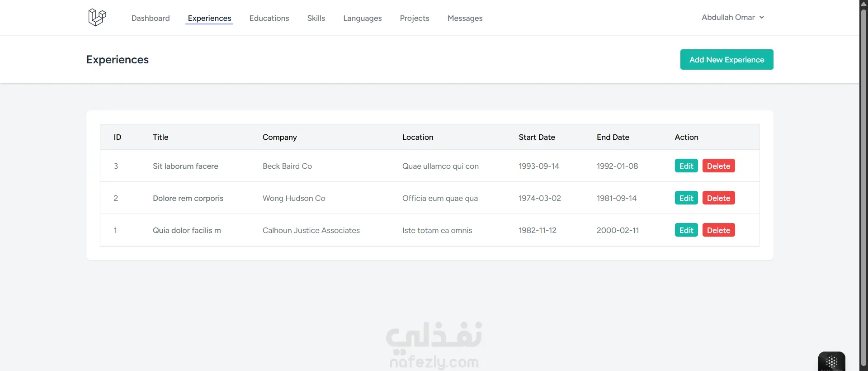Screen dimensions: 868x371
Task: Edit the Sit laborum facere experience
Action: pos(686,166)
